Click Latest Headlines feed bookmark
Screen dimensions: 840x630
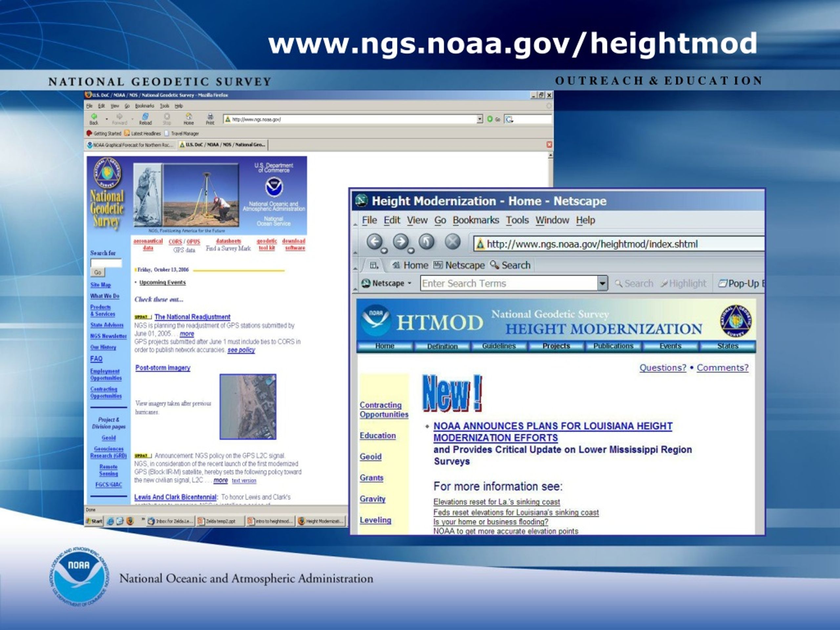[x=142, y=133]
